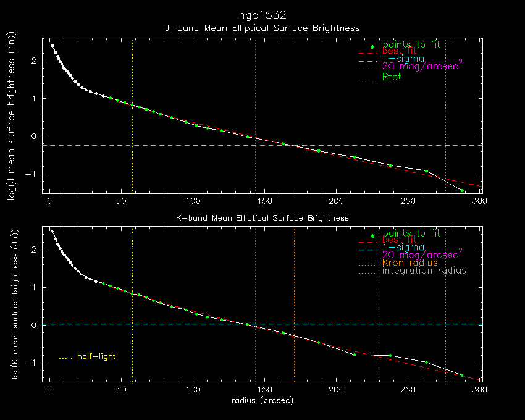Image resolution: width=525 pixels, height=420 pixels.
Task: Click the half-light label in K-band plot
Action: [96, 356]
